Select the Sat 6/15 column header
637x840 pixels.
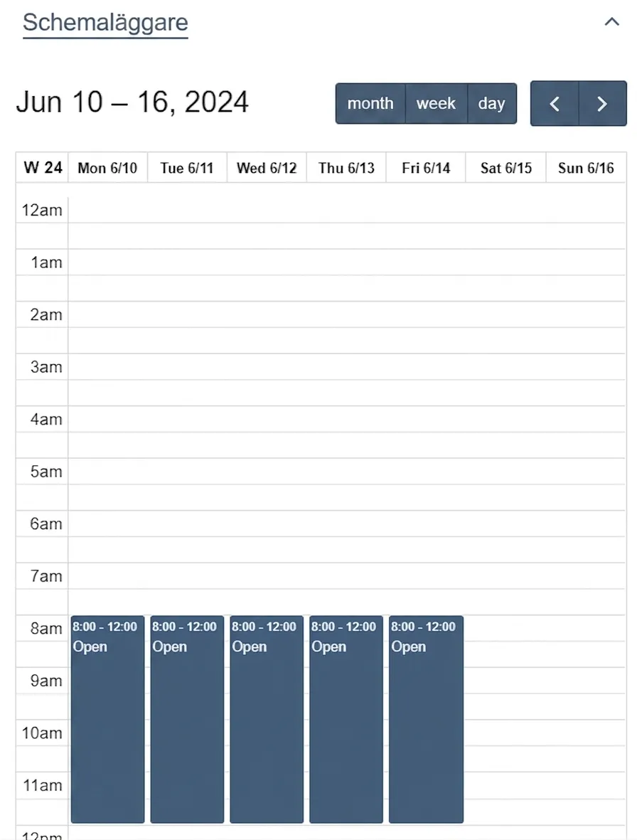tap(506, 169)
